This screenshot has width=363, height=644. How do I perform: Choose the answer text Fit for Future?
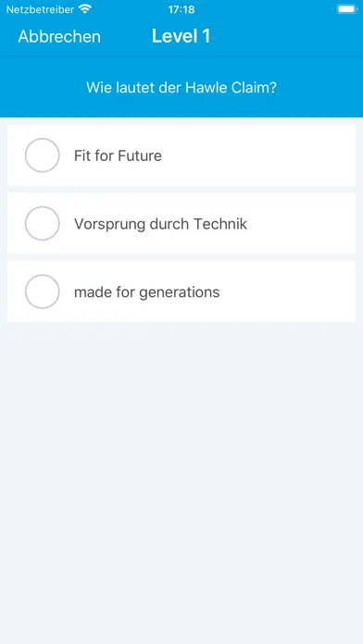coord(118,155)
